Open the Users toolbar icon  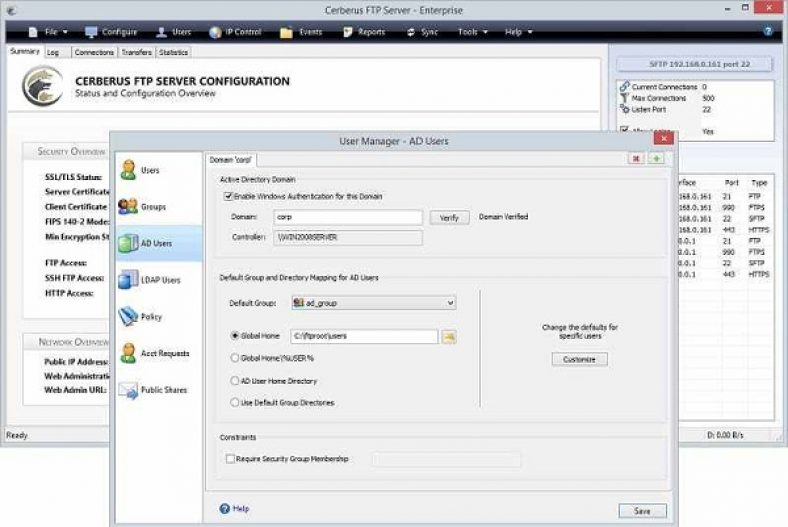[x=161, y=32]
